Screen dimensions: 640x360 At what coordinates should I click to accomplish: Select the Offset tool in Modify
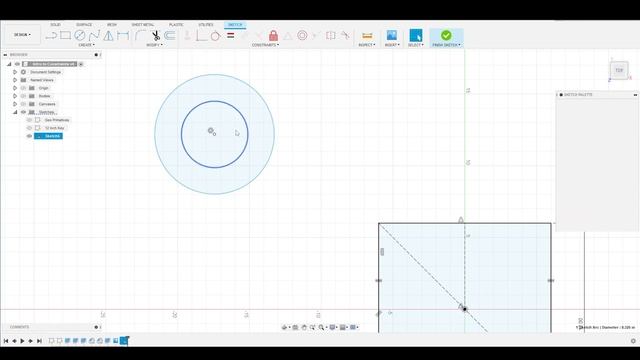click(170, 36)
